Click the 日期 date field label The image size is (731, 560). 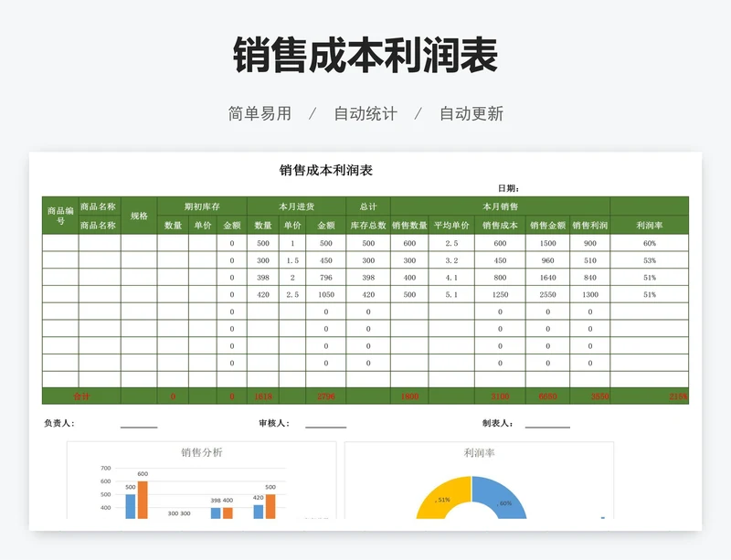[508, 188]
